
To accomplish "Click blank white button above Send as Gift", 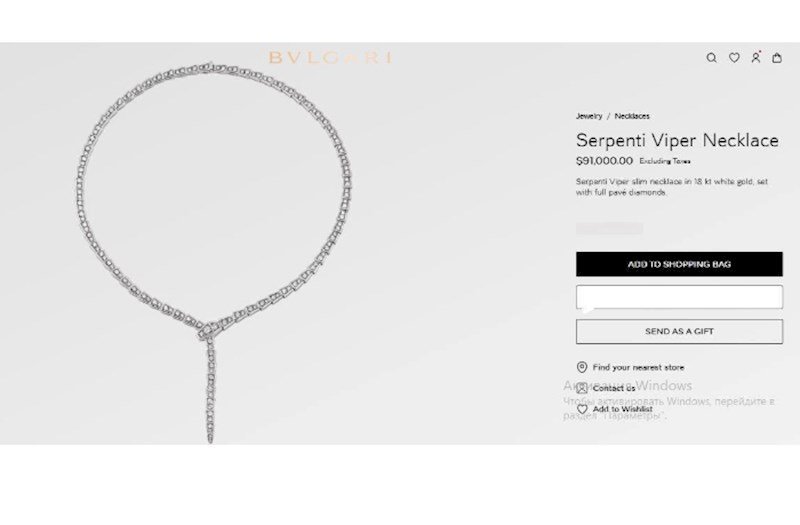I will point(679,297).
